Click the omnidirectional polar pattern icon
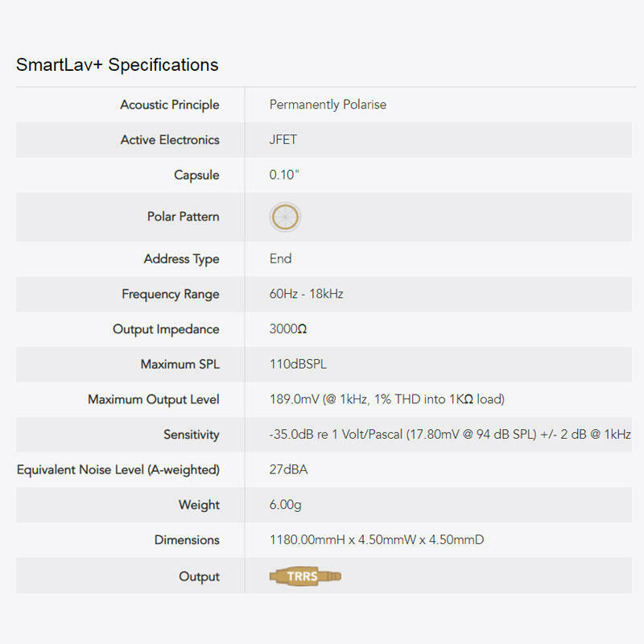The width and height of the screenshot is (644, 644). pyautogui.click(x=286, y=217)
